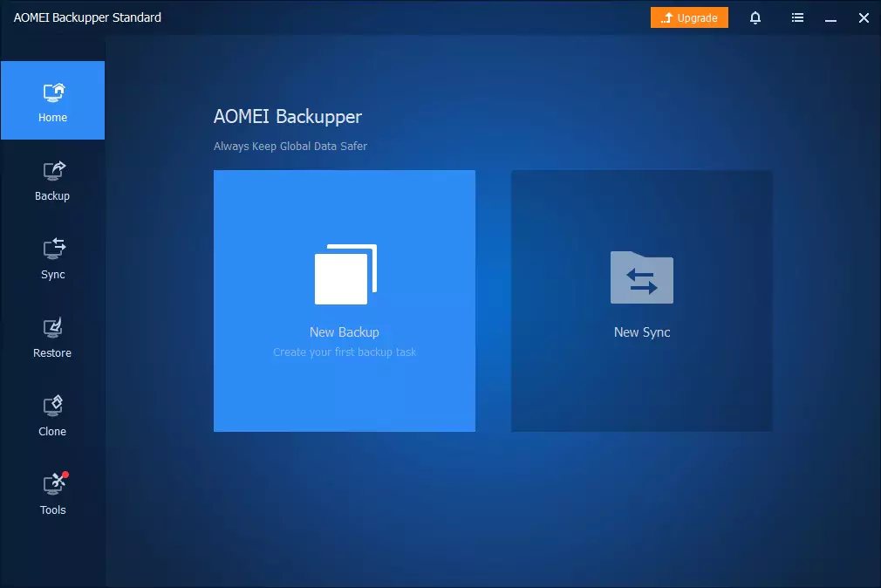
Task: Open the Clone sidebar icon
Action: click(53, 406)
